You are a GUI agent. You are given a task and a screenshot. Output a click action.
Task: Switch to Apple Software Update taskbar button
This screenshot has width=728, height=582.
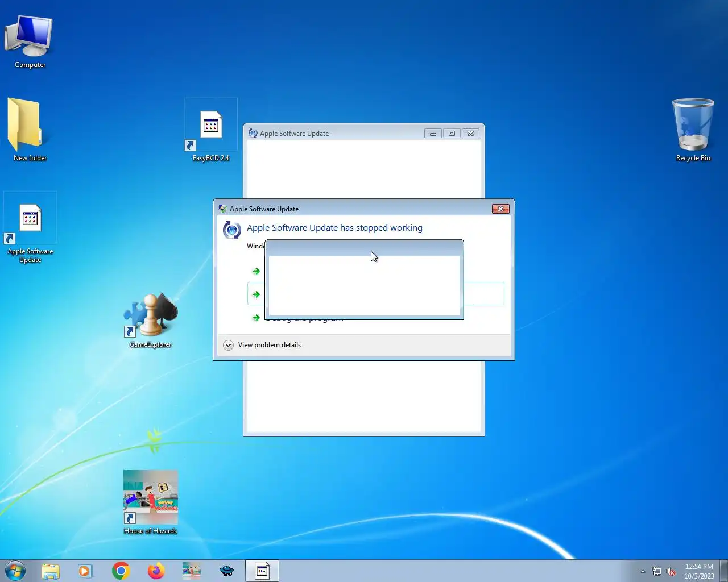(262, 571)
